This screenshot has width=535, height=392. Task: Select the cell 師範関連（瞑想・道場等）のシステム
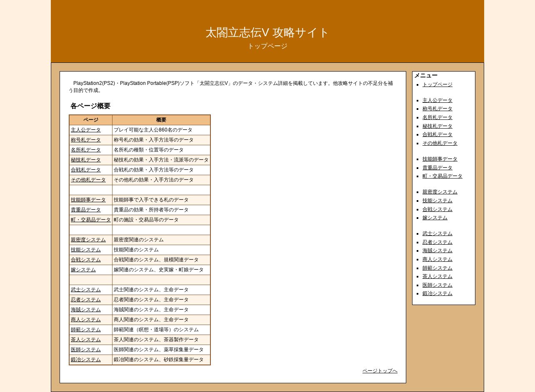tap(161, 330)
